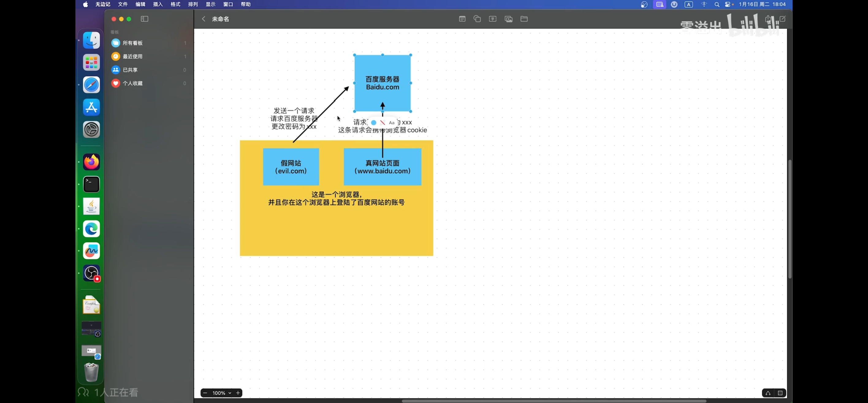This screenshot has width=868, height=403.
Task: Click the share board icon
Action: 768,19
